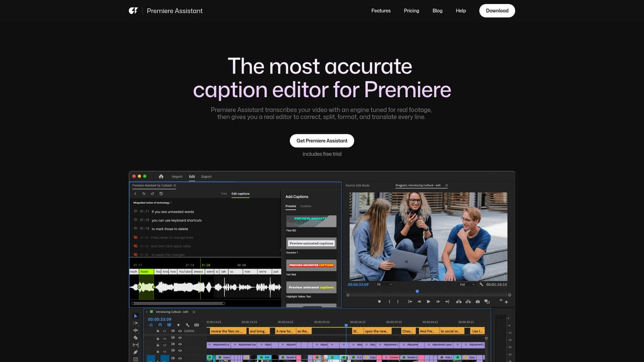Click the Download button in the header
The image size is (644, 362).
tap(497, 11)
